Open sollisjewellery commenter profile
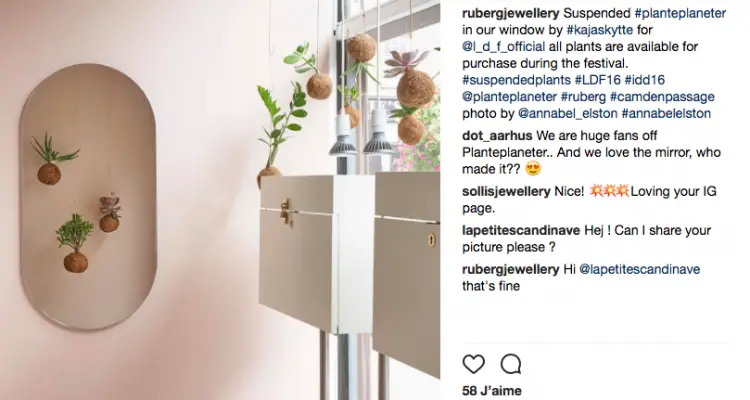This screenshot has width=750, height=400. click(506, 192)
